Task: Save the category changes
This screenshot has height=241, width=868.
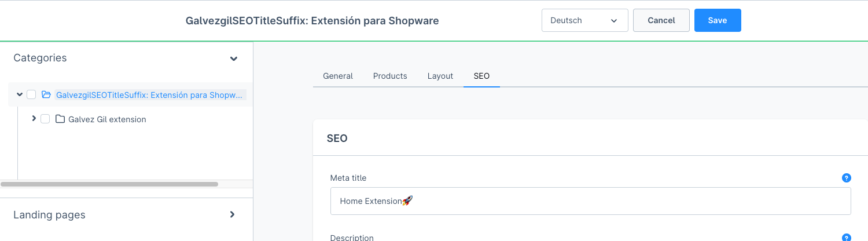Action: [718, 20]
